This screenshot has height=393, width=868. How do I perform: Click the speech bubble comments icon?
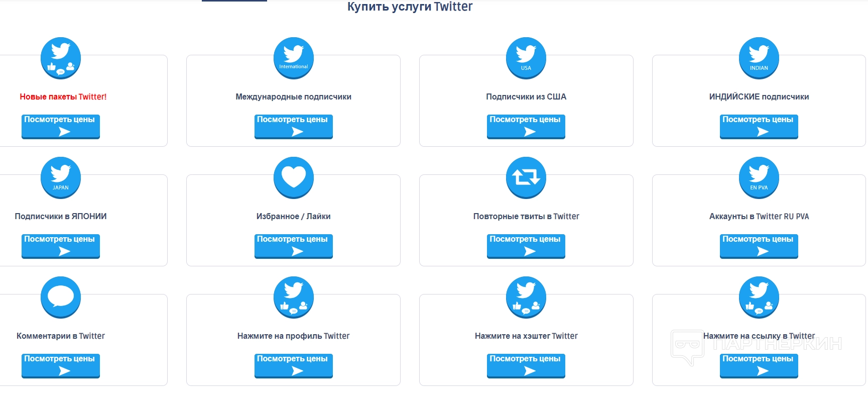coord(61,297)
